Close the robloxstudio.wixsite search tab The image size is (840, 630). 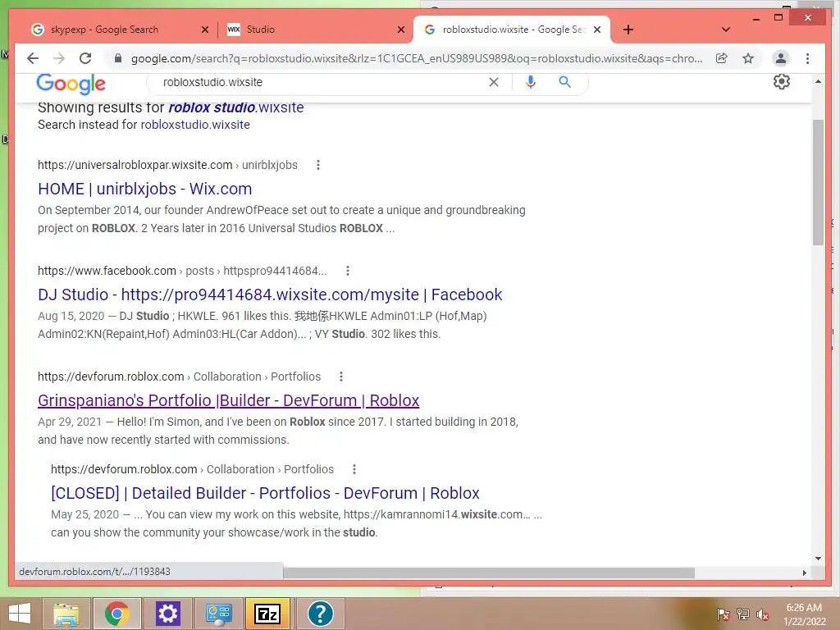597,30
